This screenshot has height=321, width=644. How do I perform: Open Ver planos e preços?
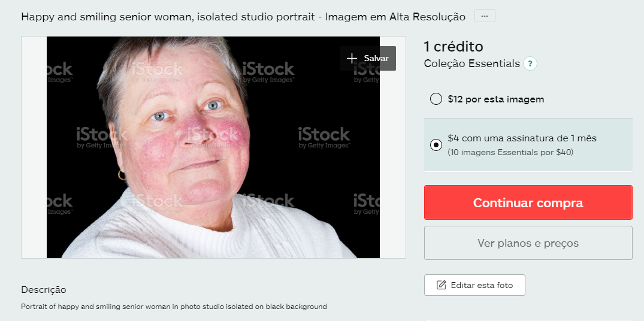click(x=528, y=243)
